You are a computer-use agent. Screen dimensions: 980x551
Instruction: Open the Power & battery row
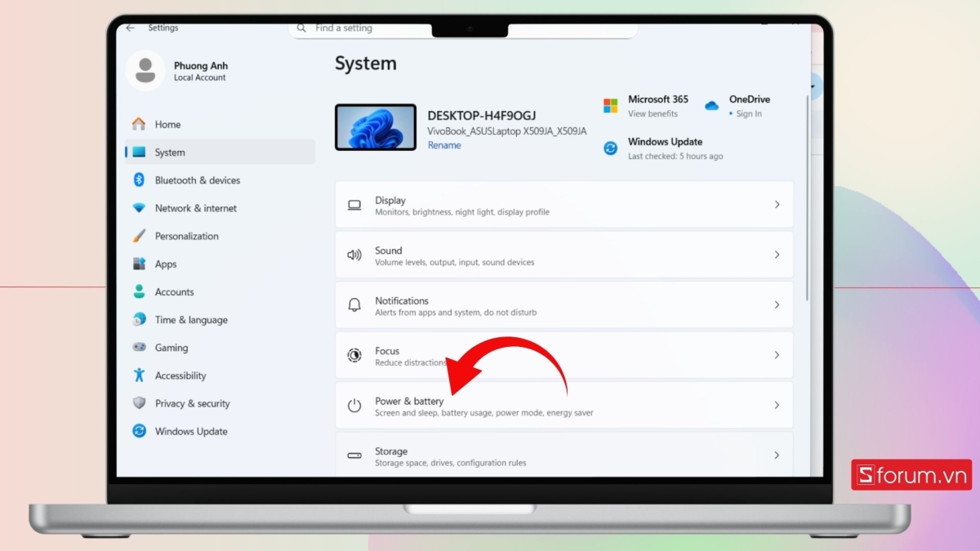click(x=564, y=405)
